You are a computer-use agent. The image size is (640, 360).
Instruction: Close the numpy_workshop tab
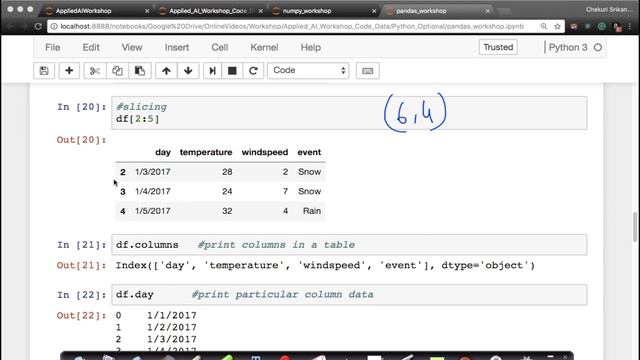click(374, 11)
